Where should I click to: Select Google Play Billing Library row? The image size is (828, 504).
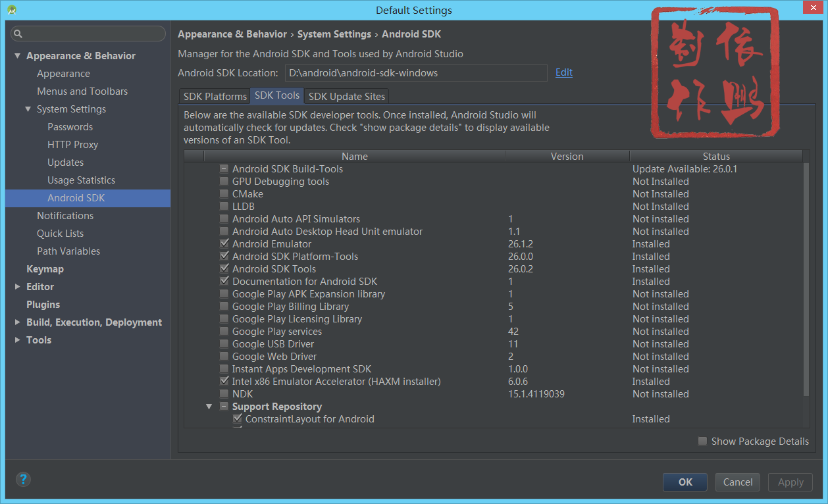pos(494,307)
